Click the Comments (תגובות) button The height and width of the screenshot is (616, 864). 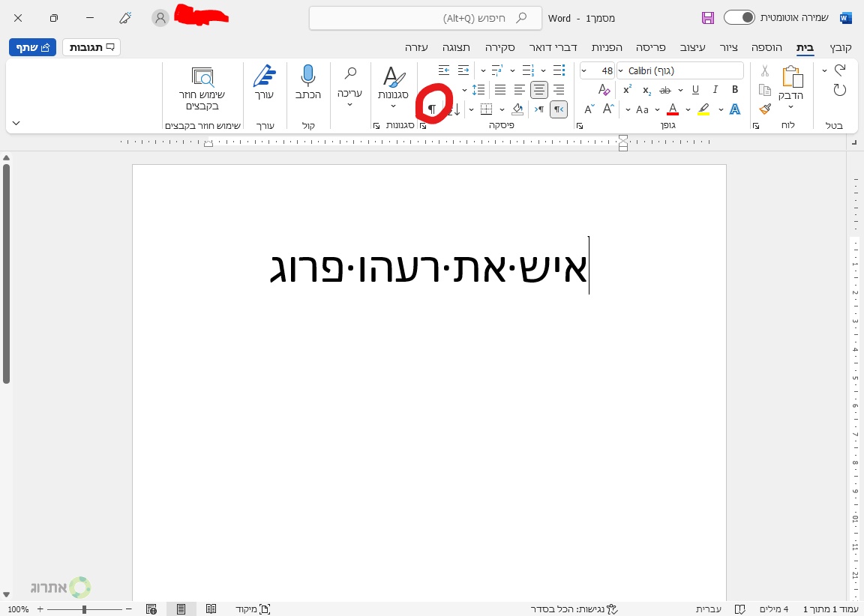pyautogui.click(x=91, y=47)
